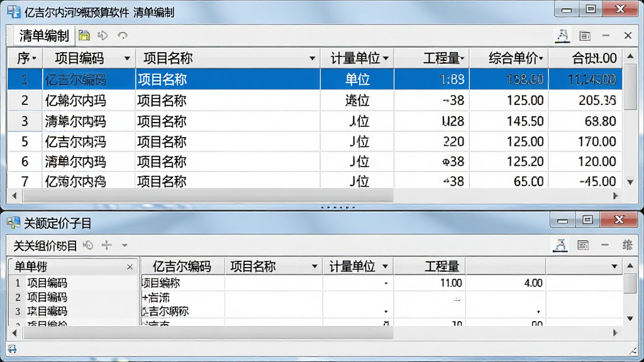Image resolution: width=644 pixels, height=362 pixels.
Task: Click top table vertical scrollbar down arrow
Action: pos(630,182)
